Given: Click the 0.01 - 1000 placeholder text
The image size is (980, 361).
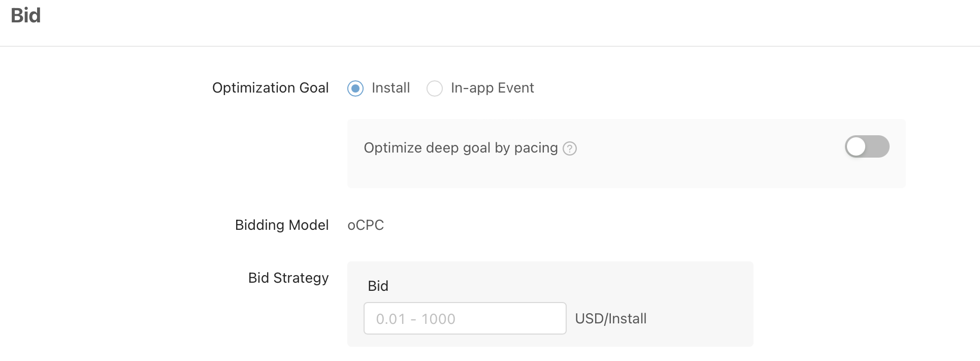Looking at the screenshot, I should (x=416, y=319).
